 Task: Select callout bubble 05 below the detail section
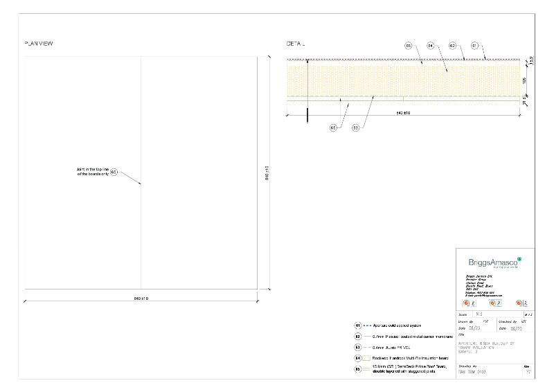click(333, 127)
